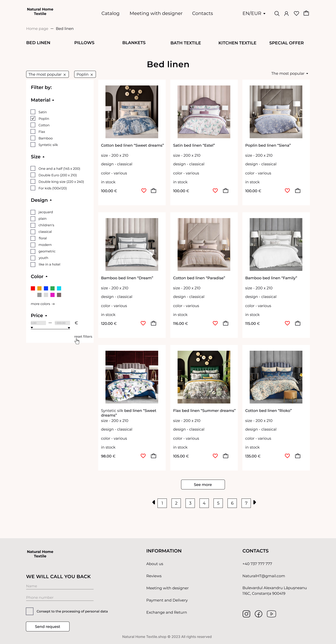
Task: Go to next page arrow in pagination
Action: point(255,502)
